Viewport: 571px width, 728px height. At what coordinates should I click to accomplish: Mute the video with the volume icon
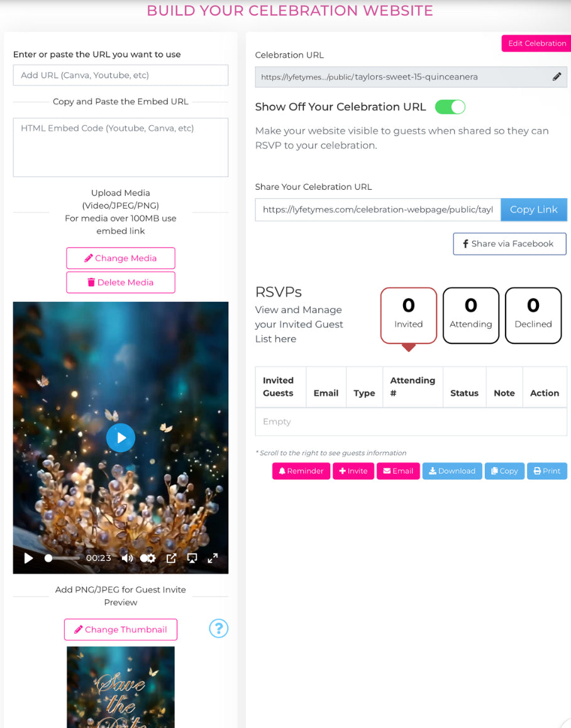[127, 558]
